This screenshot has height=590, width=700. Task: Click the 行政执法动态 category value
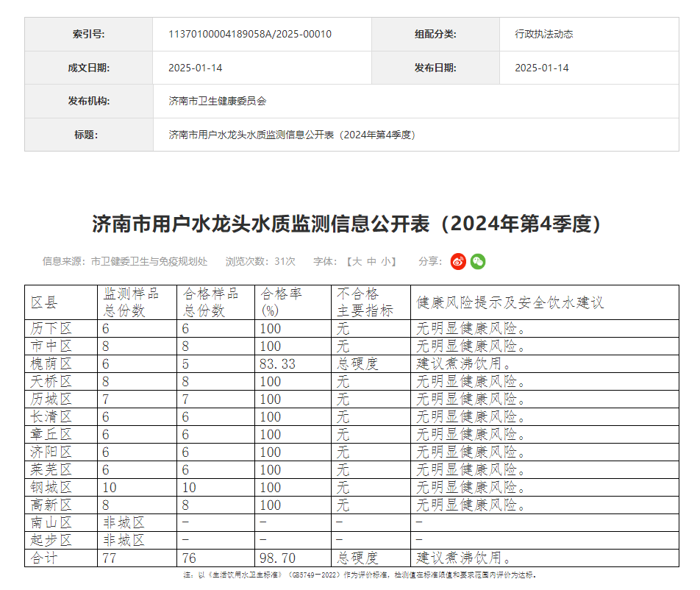tap(544, 34)
